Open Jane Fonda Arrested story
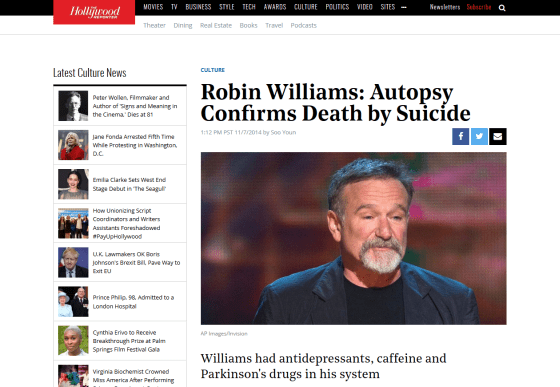The width and height of the screenshot is (560, 387). (135, 145)
